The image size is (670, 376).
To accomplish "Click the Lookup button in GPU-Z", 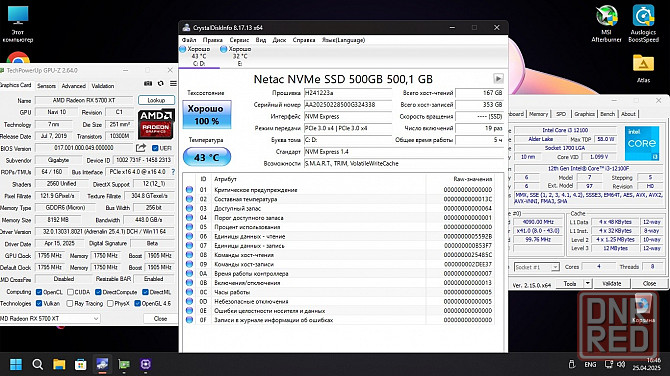I will (156, 100).
